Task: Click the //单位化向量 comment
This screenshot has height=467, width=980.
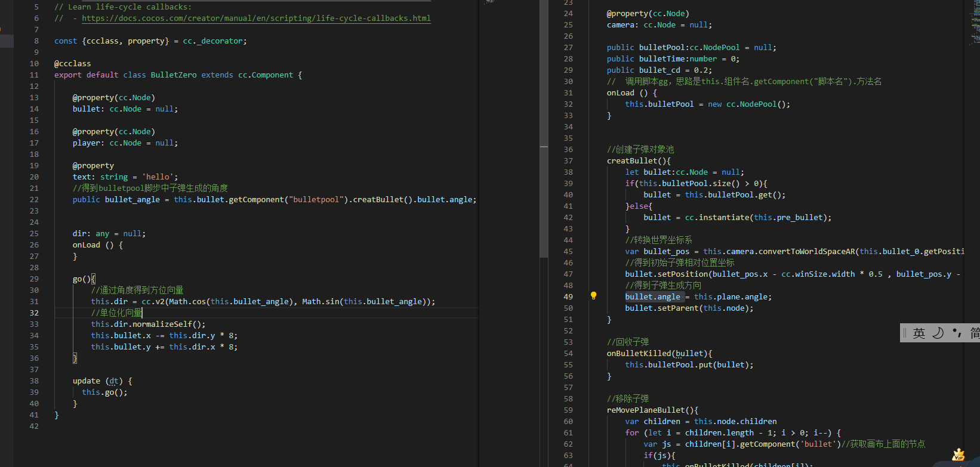Action: pos(116,313)
